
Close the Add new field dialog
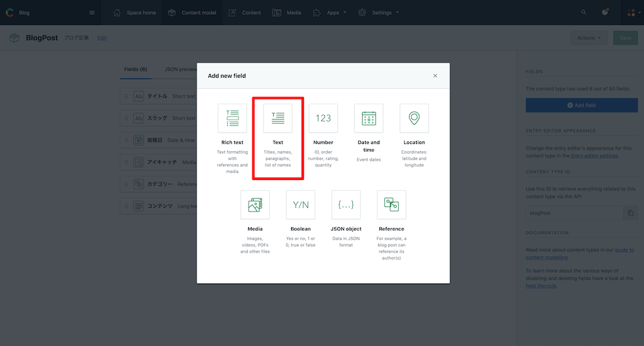tap(435, 76)
